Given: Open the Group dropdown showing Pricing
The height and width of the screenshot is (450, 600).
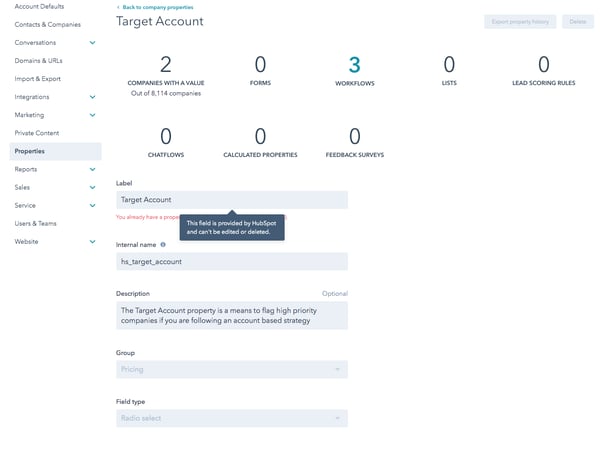Looking at the screenshot, I should tap(232, 369).
